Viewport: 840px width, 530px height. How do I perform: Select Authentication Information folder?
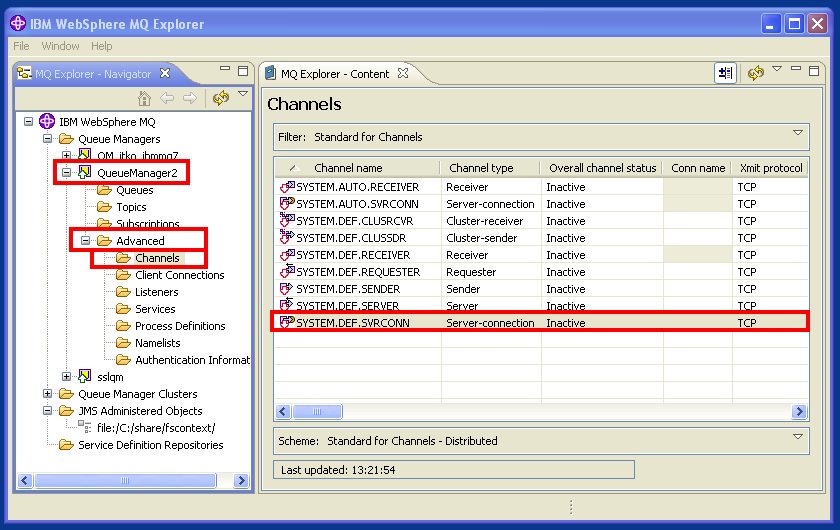click(192, 360)
